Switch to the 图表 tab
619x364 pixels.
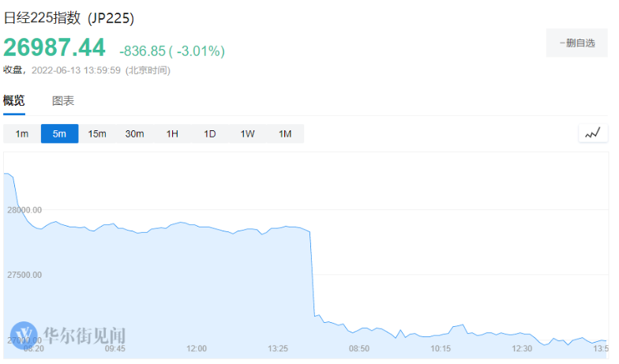pos(63,101)
